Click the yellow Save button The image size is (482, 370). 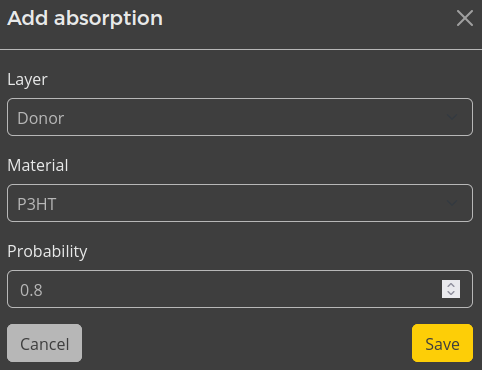click(442, 343)
